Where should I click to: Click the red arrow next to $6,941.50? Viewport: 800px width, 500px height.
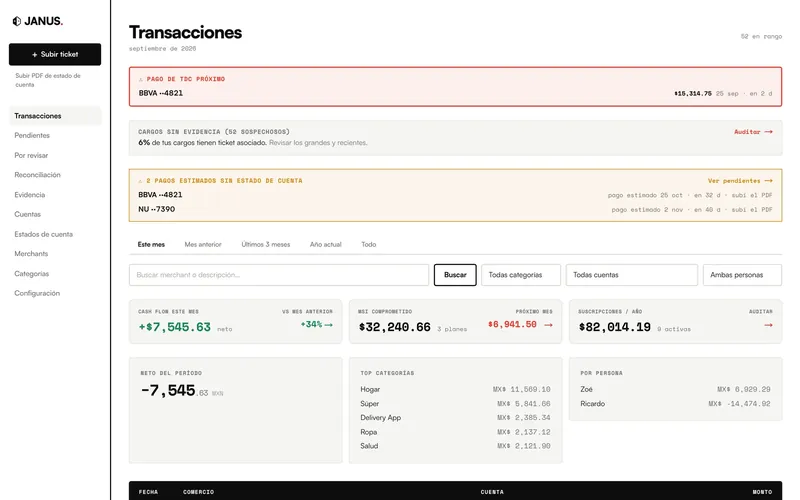pos(548,324)
